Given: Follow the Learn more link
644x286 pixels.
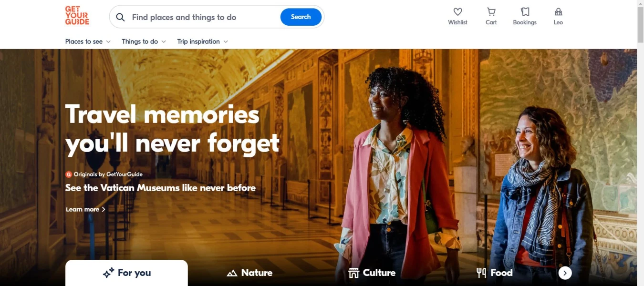Looking at the screenshot, I should point(85,209).
